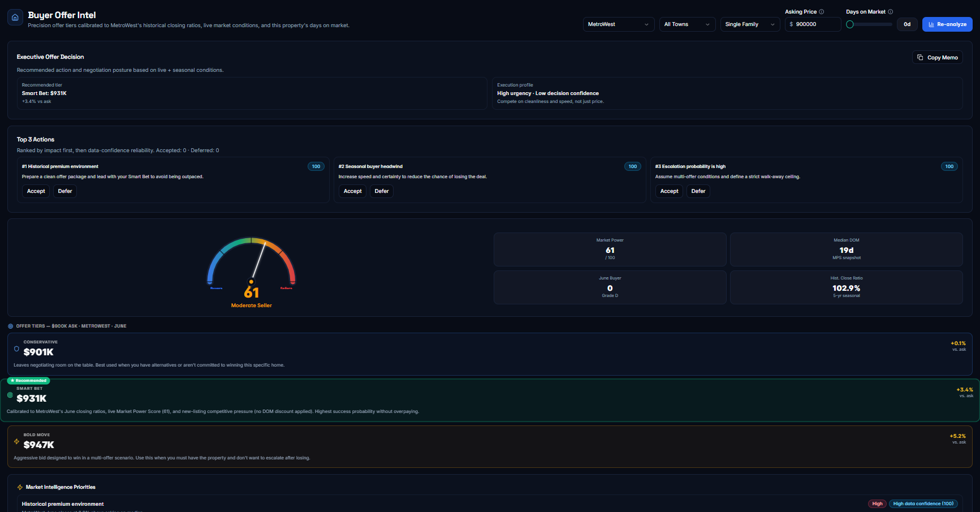
Task: Click the Recommended star badge
Action: click(29, 381)
